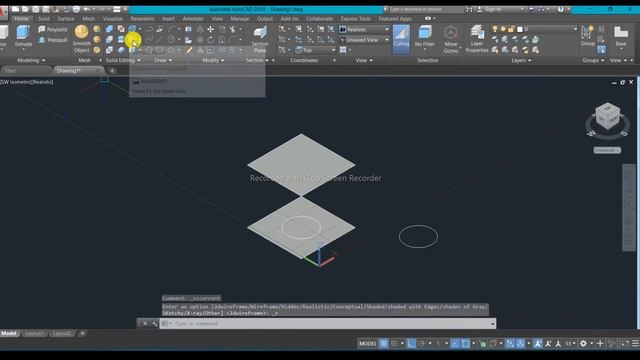Image resolution: width=640 pixels, height=360 pixels.
Task: Click the layer color white swatch
Action: [x=520, y=29]
